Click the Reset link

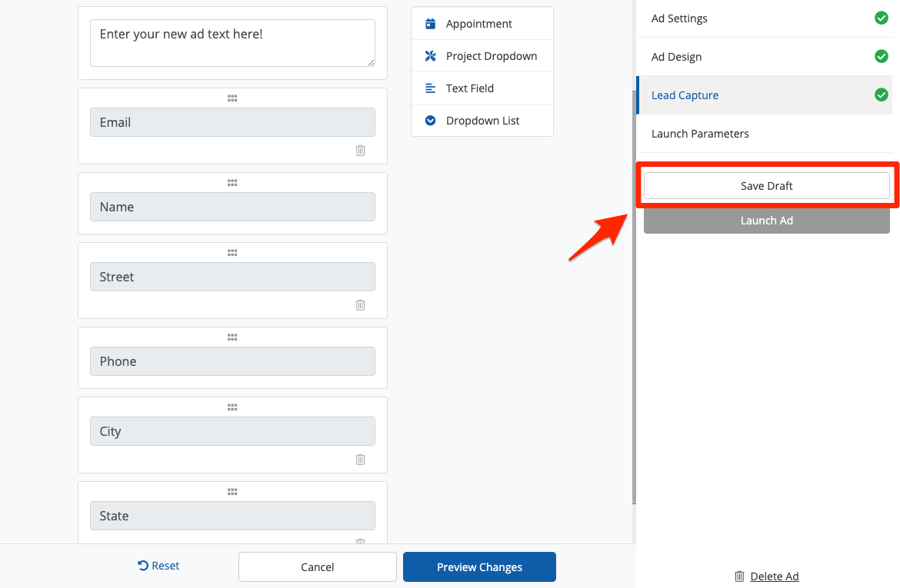(158, 566)
